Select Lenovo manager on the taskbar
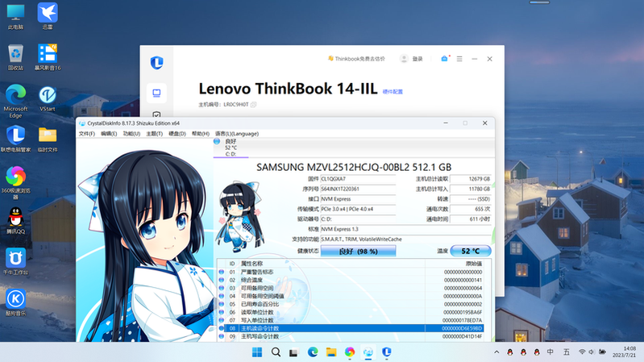644x362 pixels. (387, 352)
